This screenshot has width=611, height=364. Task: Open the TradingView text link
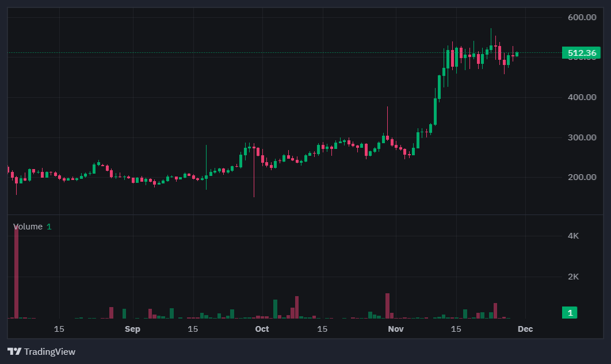click(x=49, y=351)
